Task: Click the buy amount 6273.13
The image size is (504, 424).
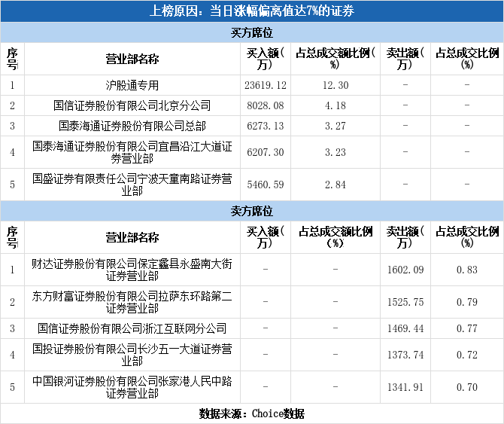Action: 266,126
